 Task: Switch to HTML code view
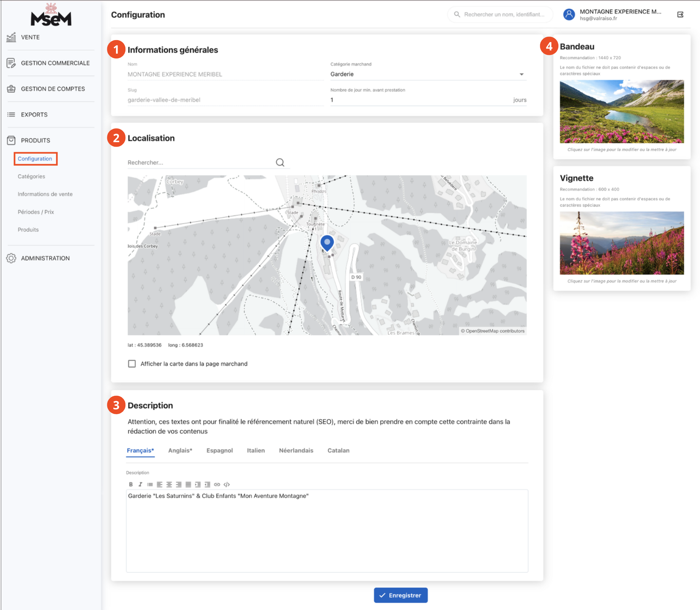coord(227,484)
